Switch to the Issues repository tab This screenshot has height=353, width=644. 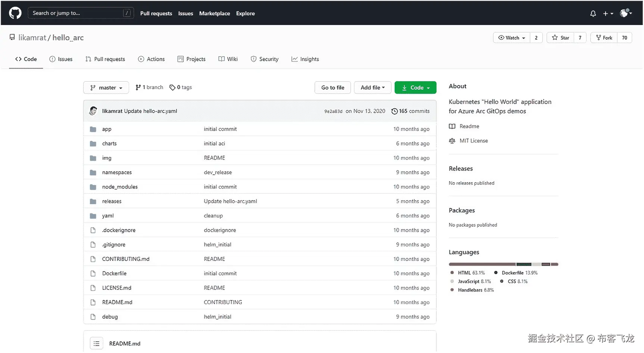pos(61,59)
